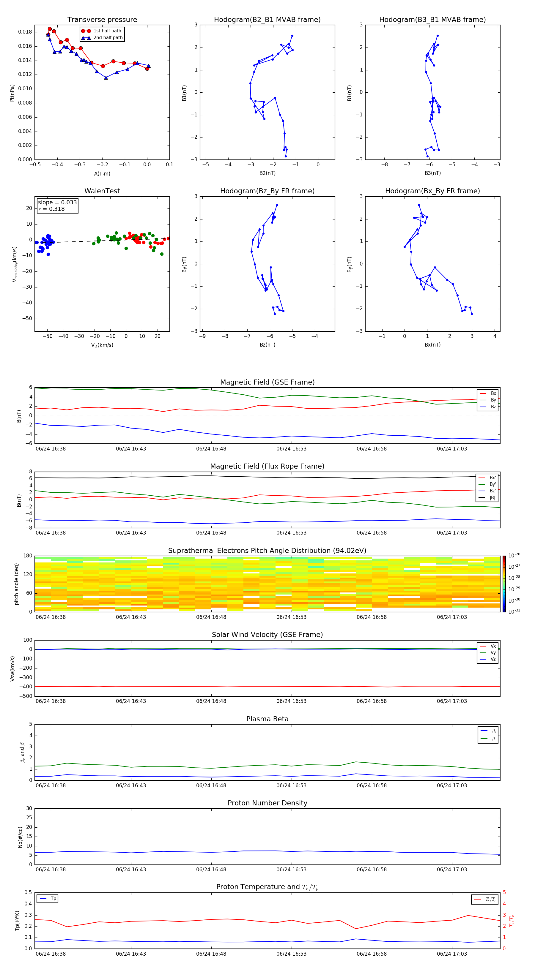535x980 pixels.
Task: Click 'Proton Temperature and Te/Tp' title
Action: click(267, 887)
